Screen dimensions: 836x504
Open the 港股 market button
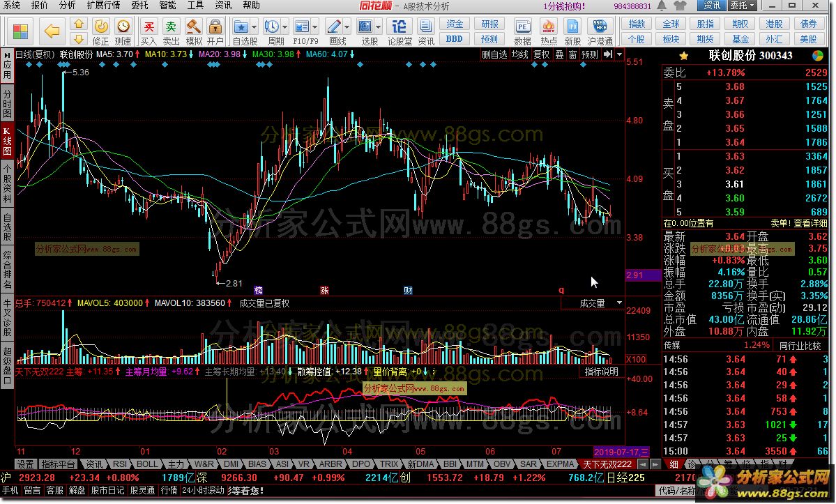point(774,24)
